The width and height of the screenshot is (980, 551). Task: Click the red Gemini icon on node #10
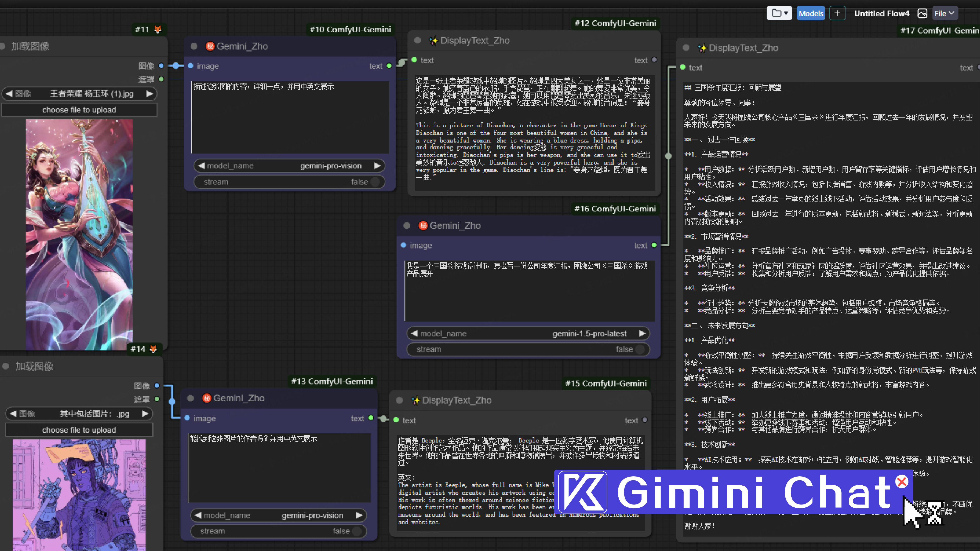(210, 46)
